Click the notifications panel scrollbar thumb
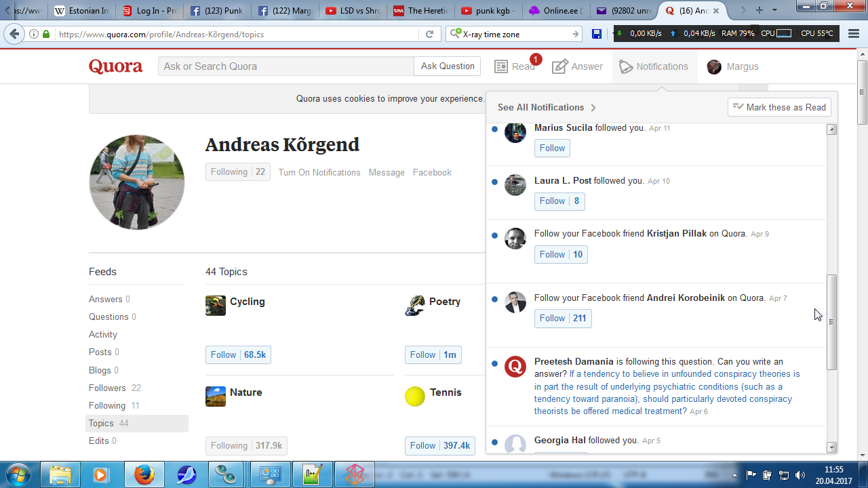The height and width of the screenshot is (488, 868). (831, 322)
